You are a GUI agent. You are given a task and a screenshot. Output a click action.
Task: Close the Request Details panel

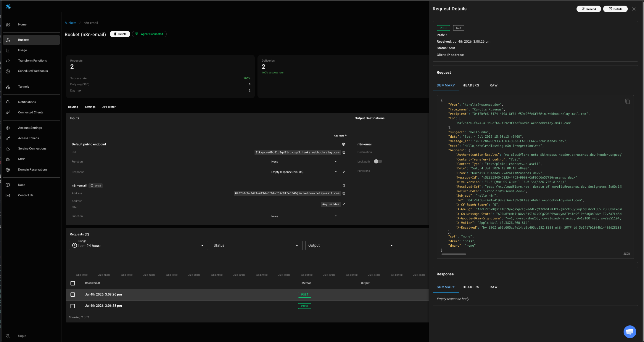(x=634, y=9)
